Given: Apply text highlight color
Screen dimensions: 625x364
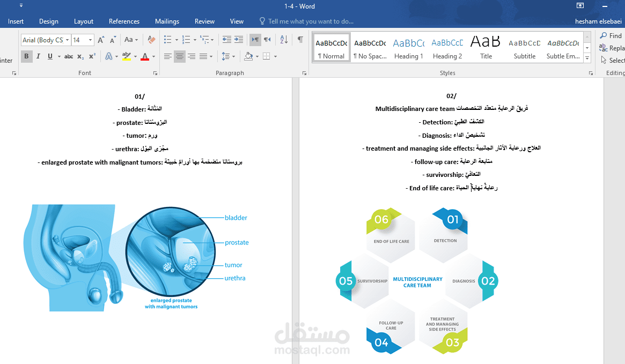Looking at the screenshot, I should click(x=127, y=56).
